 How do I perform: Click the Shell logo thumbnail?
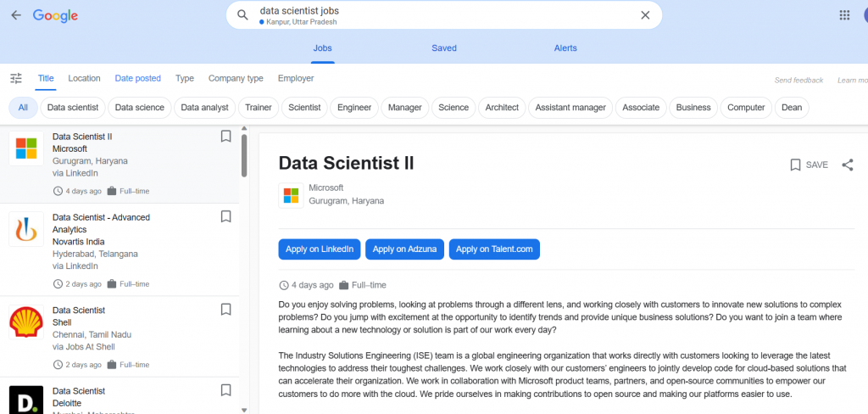26,322
